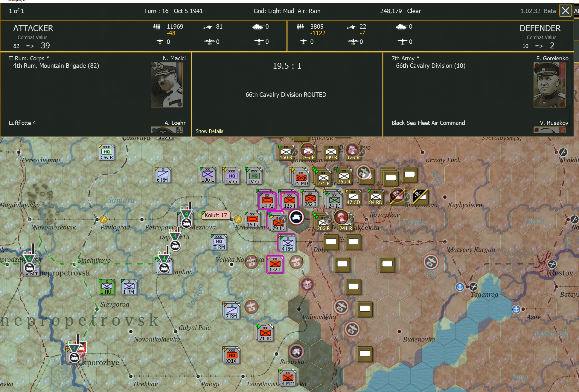Select the 4 Mnt unit counter
Viewport: 579px width, 392px height.
point(288,378)
